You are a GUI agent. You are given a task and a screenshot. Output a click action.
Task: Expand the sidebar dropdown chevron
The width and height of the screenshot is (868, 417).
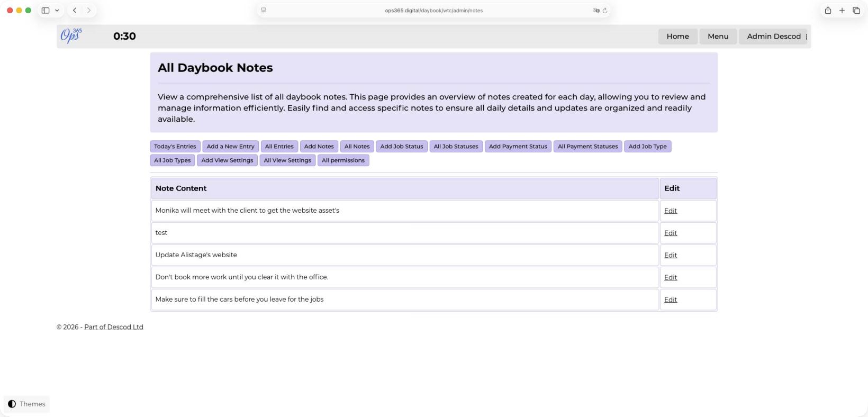pos(57,10)
